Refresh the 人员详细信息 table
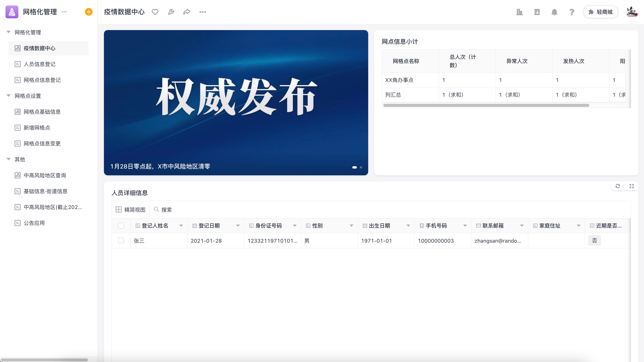 617,186
